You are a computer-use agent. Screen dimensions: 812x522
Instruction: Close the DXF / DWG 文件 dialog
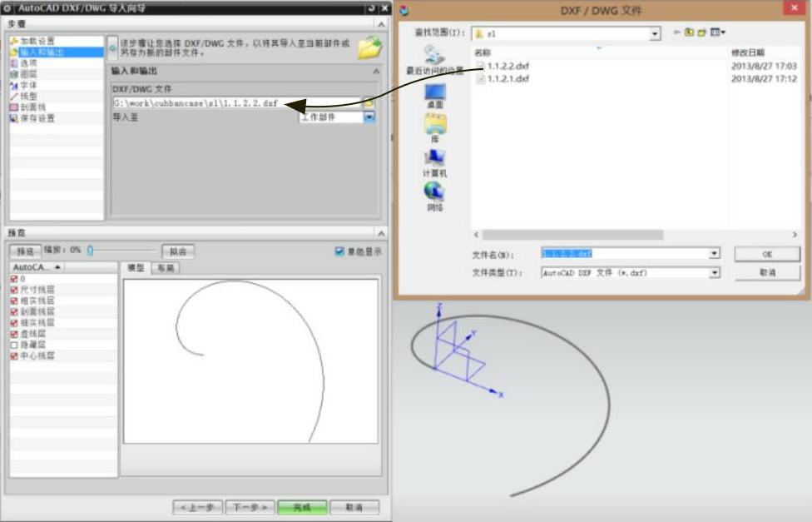click(795, 7)
